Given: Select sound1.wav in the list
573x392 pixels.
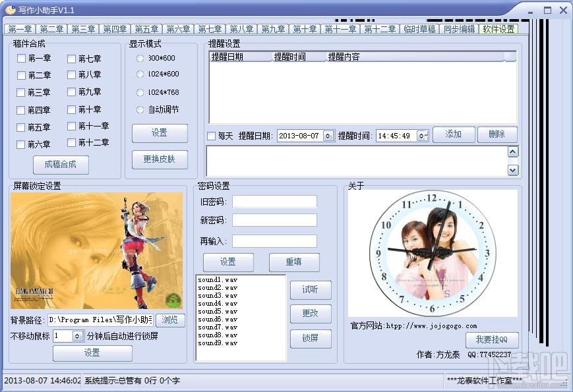Looking at the screenshot, I should [218, 280].
